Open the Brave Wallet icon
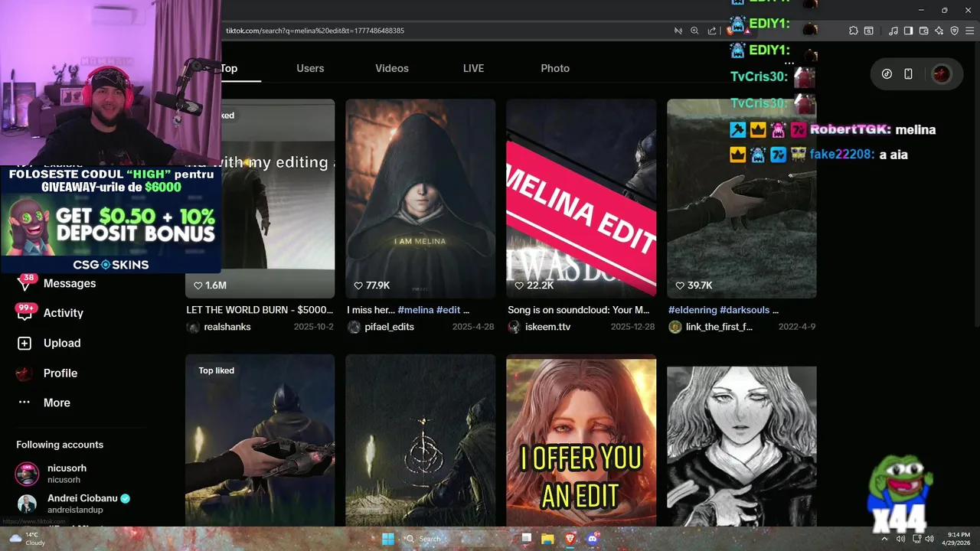Viewport: 980px width, 551px height. coord(923,31)
